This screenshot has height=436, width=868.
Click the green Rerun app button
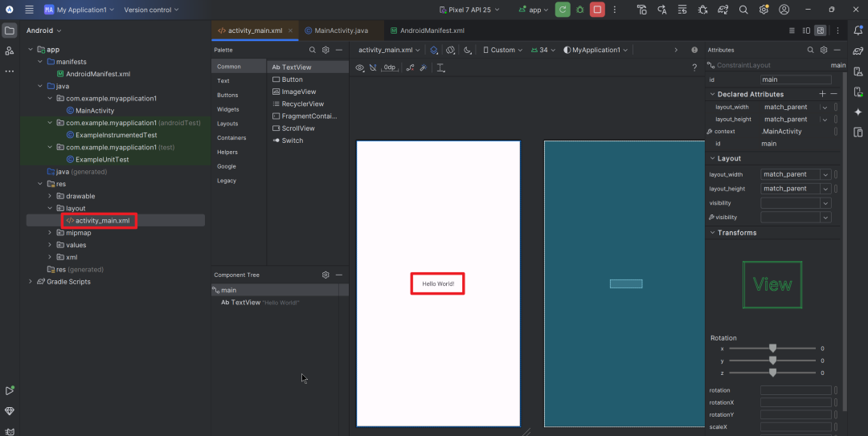click(563, 10)
